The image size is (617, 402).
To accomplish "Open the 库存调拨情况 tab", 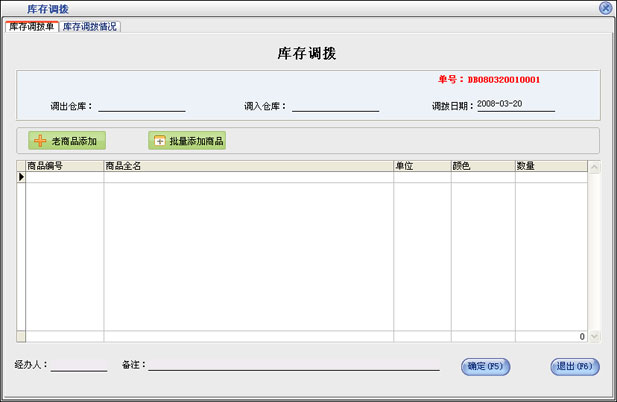I will click(x=90, y=27).
